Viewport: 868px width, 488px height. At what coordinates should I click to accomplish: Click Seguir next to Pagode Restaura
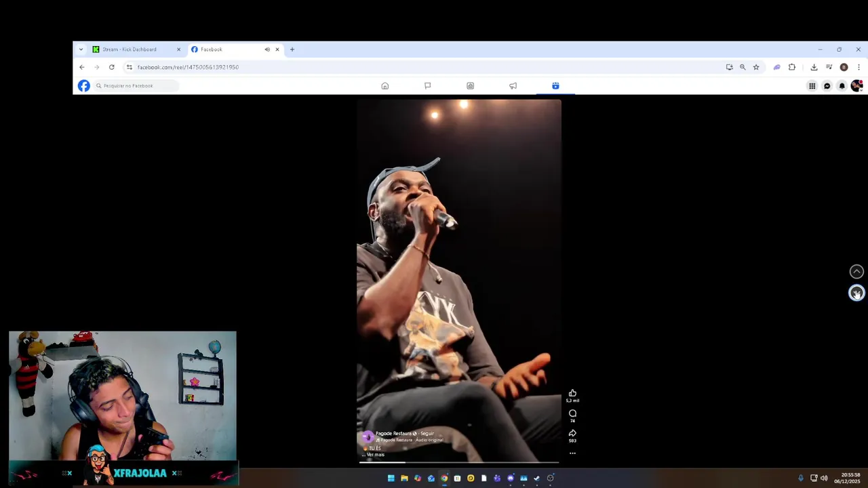coord(427,434)
